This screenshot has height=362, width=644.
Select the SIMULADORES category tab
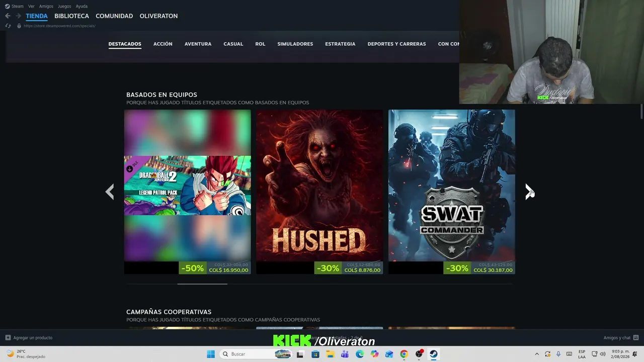295,44
